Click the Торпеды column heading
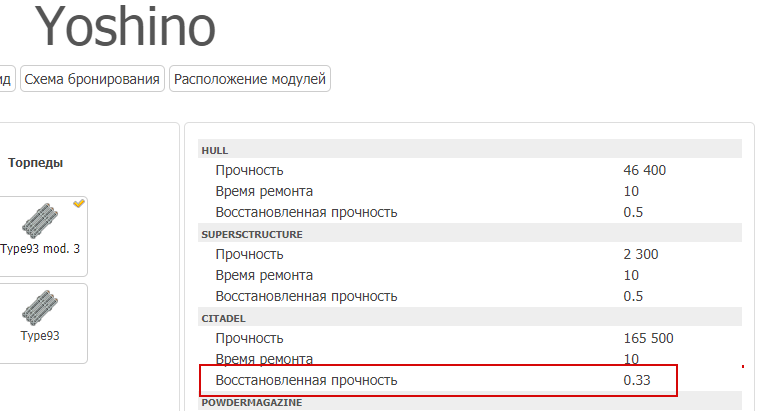 (x=35, y=163)
